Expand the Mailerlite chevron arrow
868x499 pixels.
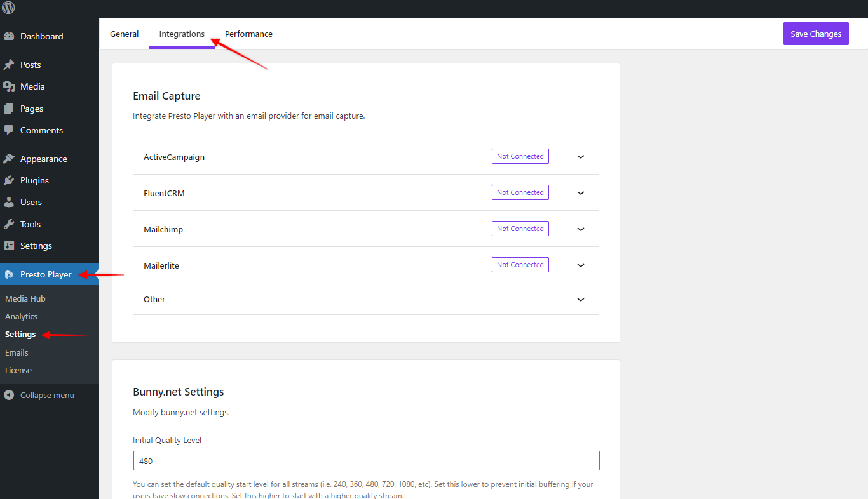(x=580, y=265)
